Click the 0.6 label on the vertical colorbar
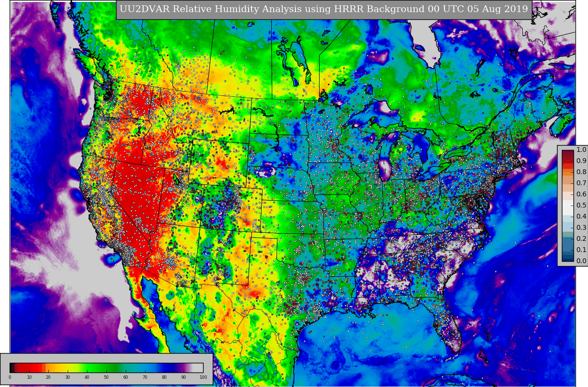Screen dimensions: 588x387 click(581, 194)
